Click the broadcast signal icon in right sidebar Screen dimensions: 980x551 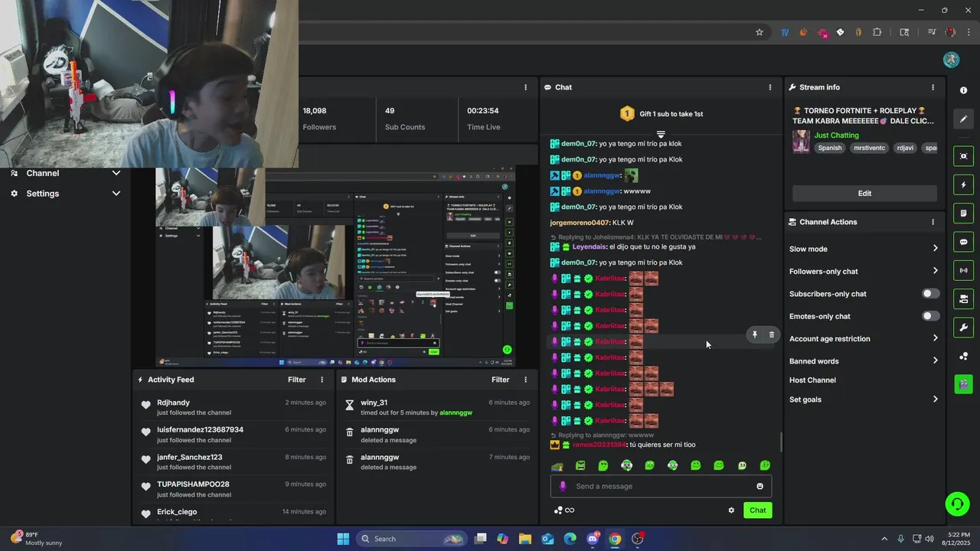tap(963, 270)
